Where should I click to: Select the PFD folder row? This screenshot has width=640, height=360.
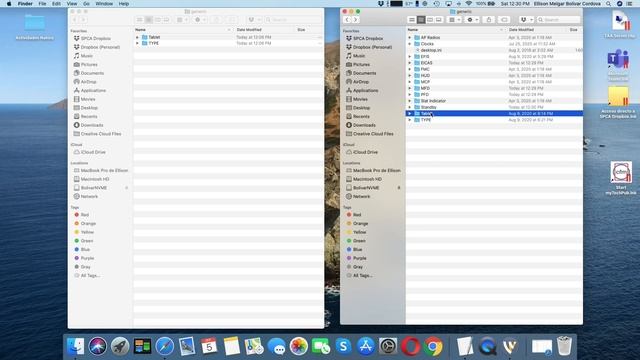[494, 94]
